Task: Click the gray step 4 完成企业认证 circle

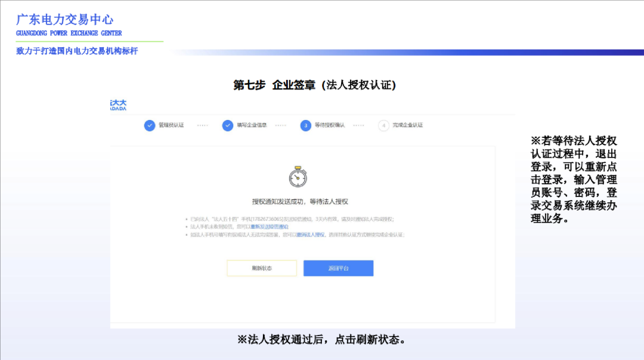Action: coord(383,125)
